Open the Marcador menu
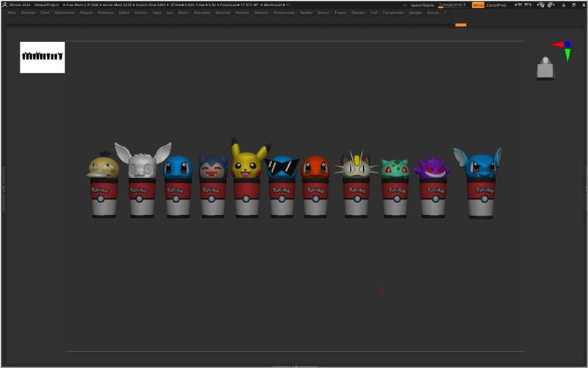Image resolution: width=588 pixels, height=368 pixels. (201, 13)
